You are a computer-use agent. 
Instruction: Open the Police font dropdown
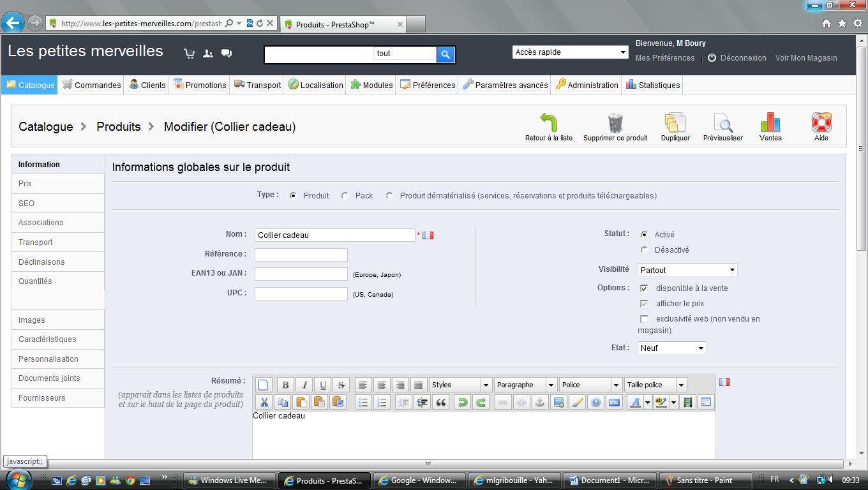[x=590, y=385]
